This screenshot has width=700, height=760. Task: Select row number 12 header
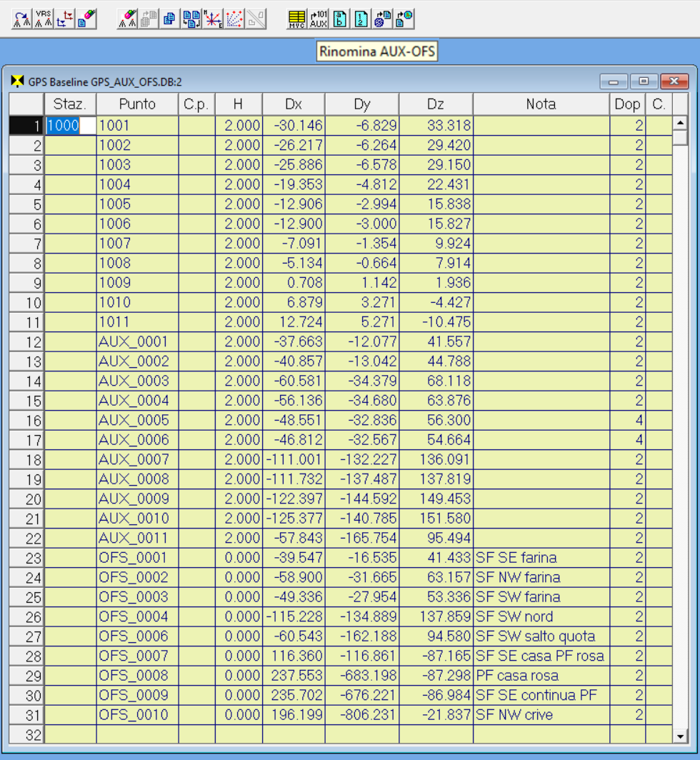[x=26, y=341]
